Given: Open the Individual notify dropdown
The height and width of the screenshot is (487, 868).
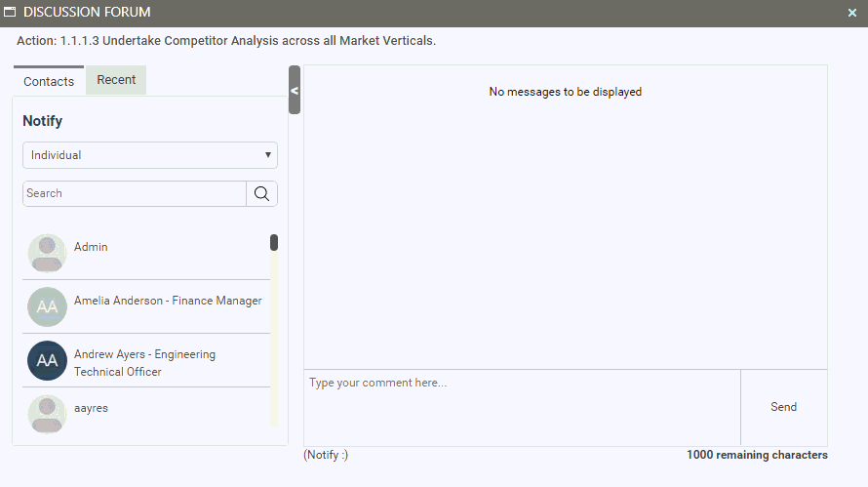Looking at the screenshot, I should 150,155.
